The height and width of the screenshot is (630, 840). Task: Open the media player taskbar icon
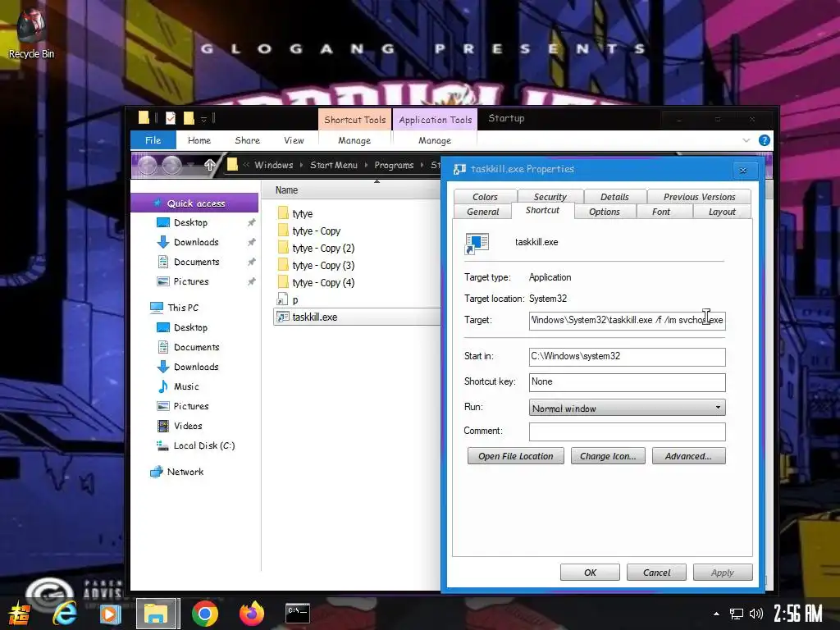click(111, 614)
